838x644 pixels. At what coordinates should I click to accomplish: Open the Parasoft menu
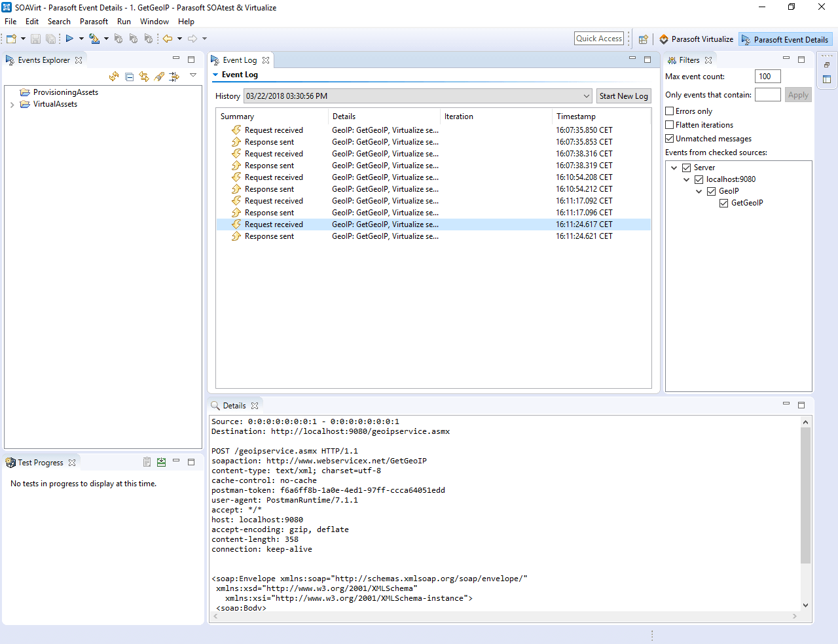click(x=94, y=22)
